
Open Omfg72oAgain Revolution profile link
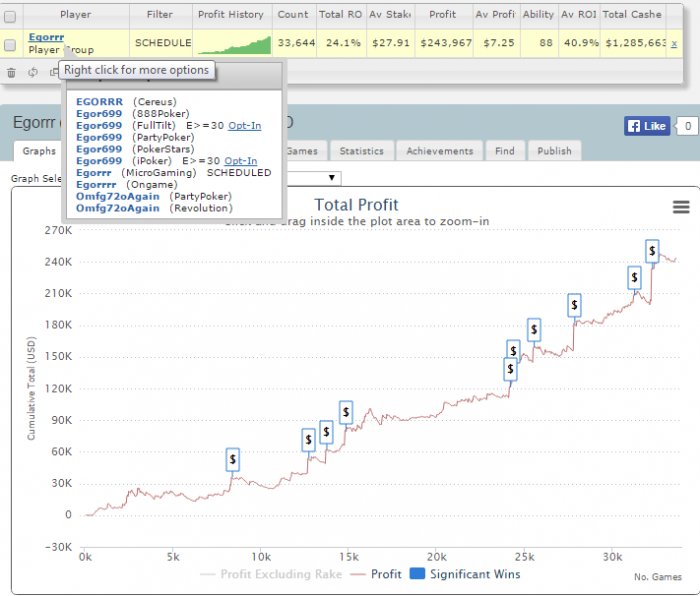pyautogui.click(x=117, y=208)
